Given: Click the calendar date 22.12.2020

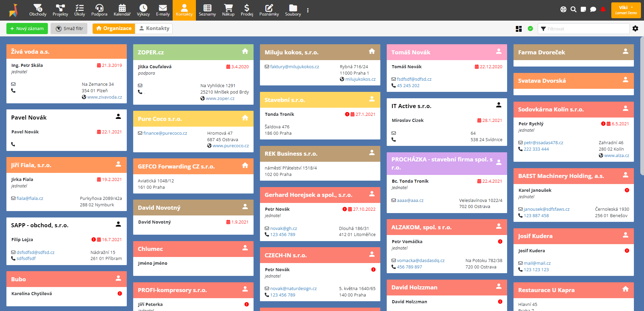Looking at the screenshot, I should click(491, 67).
